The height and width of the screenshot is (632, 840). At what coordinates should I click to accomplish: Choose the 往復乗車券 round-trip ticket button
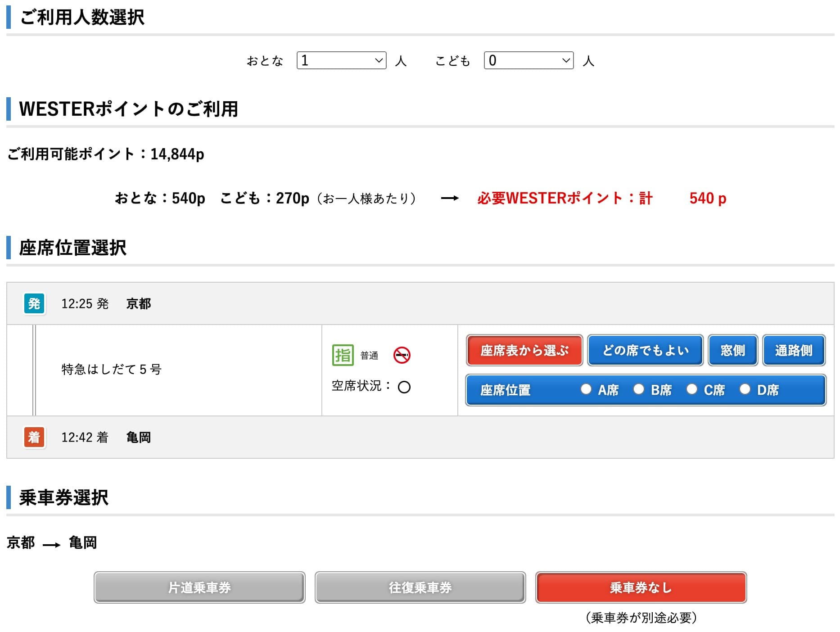point(420,587)
